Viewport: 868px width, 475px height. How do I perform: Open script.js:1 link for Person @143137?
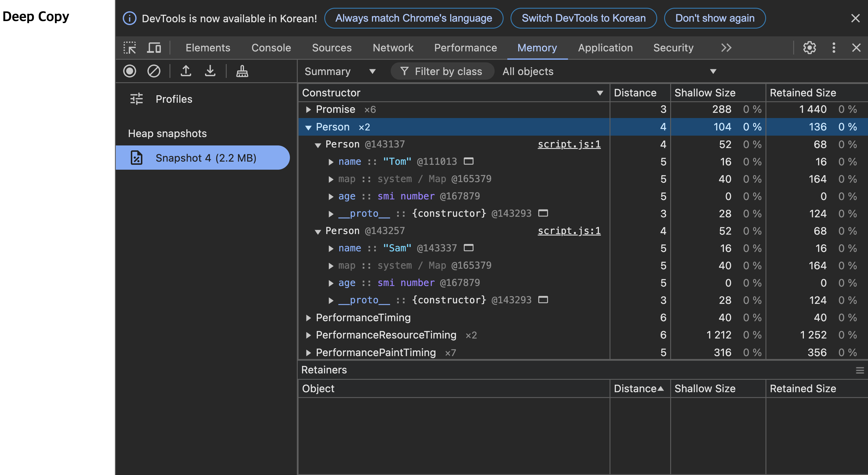point(569,144)
